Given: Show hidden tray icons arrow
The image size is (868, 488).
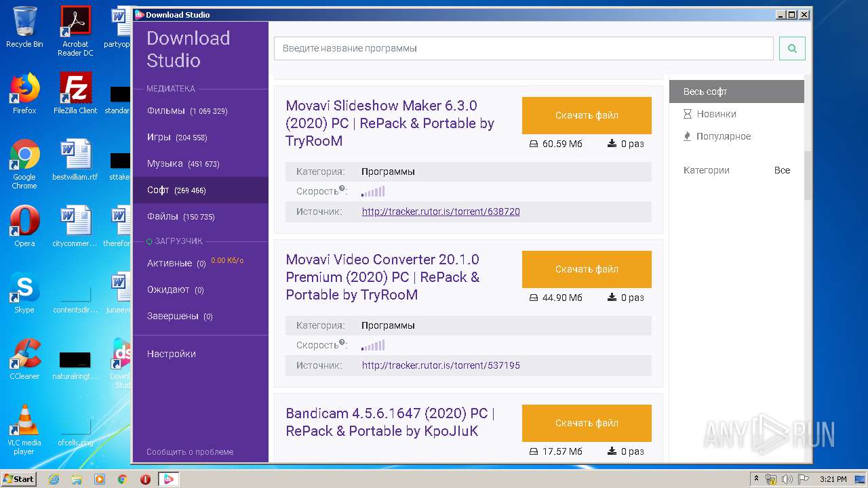Looking at the screenshot, I should 756,479.
